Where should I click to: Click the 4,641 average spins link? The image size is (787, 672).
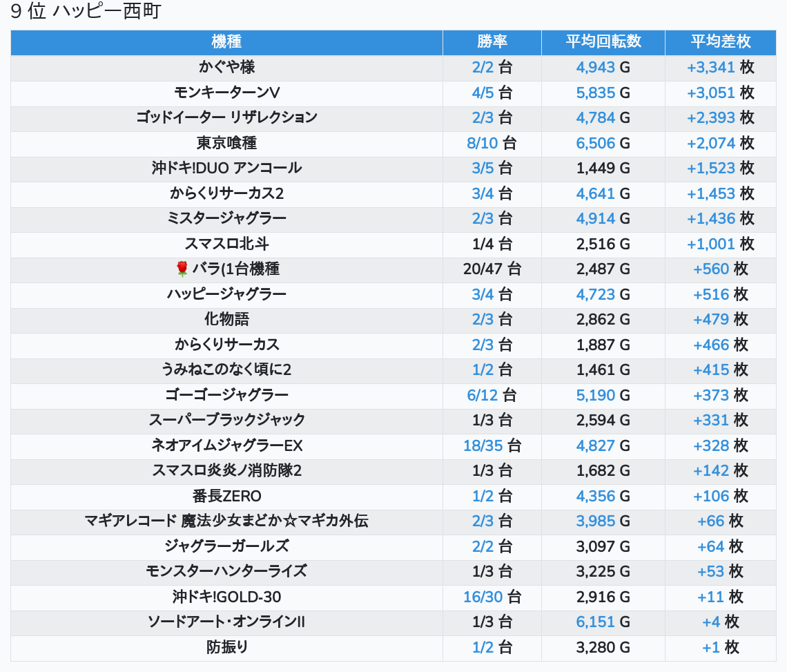coord(595,193)
